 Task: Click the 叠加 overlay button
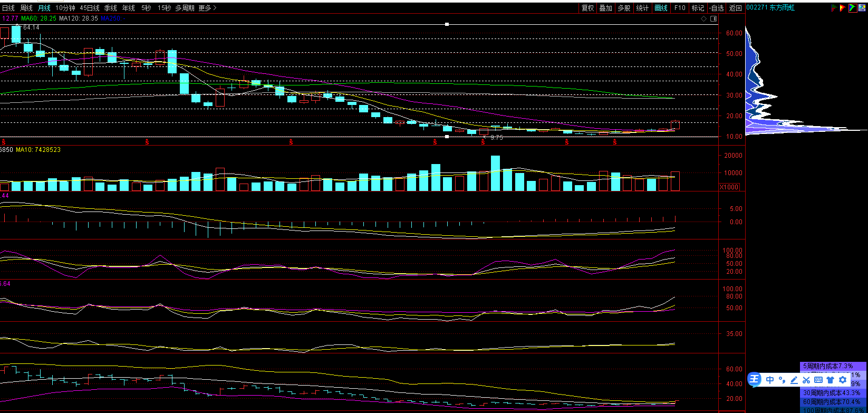point(606,8)
